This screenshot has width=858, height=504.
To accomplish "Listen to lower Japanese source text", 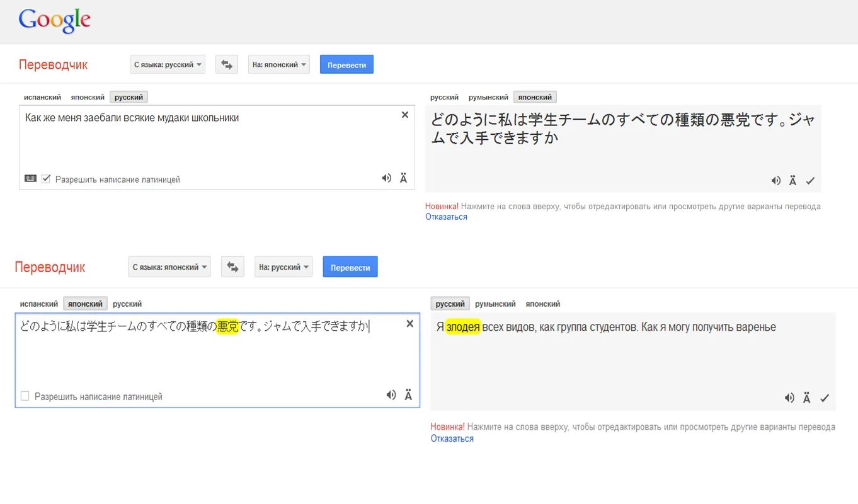I will pyautogui.click(x=391, y=395).
